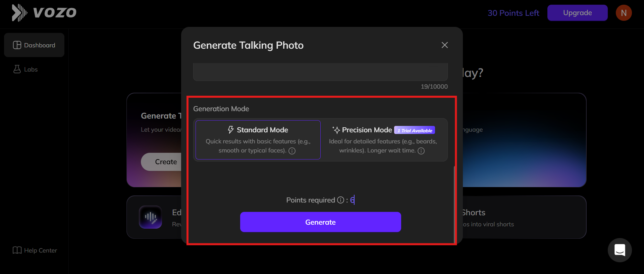Screen dimensions: 644x274
Task: Open the chat support bubble
Action: pyautogui.click(x=620, y=250)
